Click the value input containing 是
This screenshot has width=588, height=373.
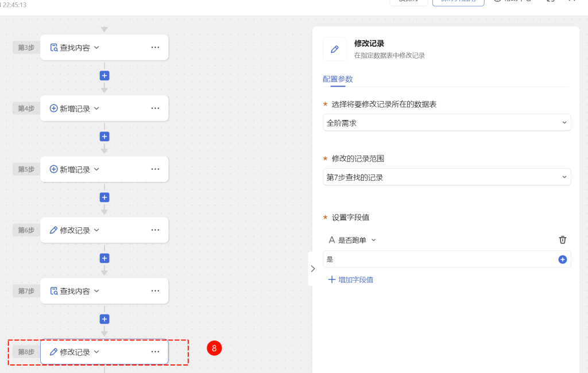click(447, 259)
